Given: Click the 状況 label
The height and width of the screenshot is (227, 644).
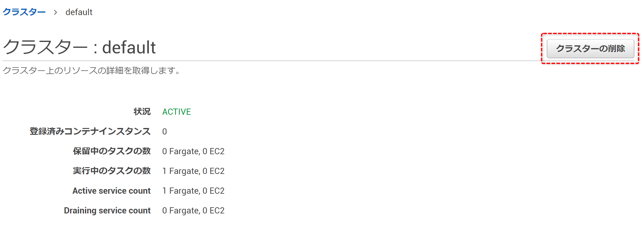Looking at the screenshot, I should click(142, 112).
